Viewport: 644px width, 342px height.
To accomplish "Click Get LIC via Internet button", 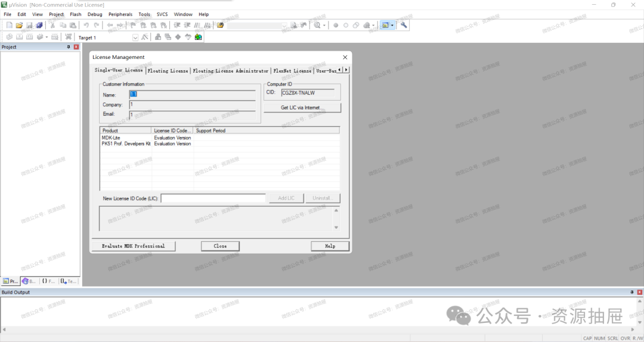I will pyautogui.click(x=302, y=108).
